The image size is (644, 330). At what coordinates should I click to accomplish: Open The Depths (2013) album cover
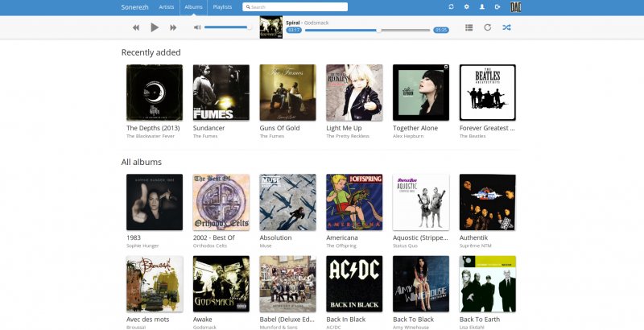coord(155,93)
